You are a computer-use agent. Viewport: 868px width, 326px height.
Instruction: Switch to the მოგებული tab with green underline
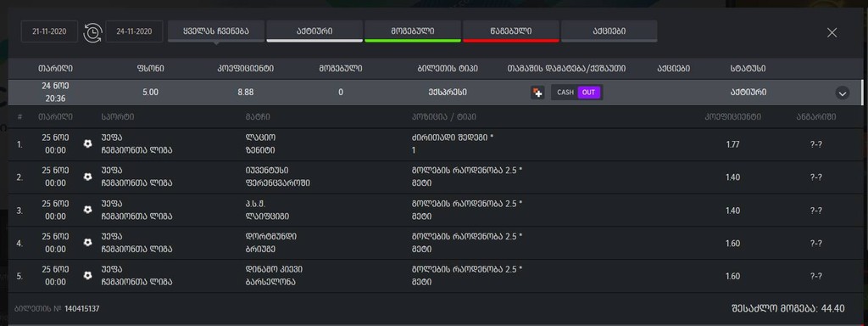[413, 31]
